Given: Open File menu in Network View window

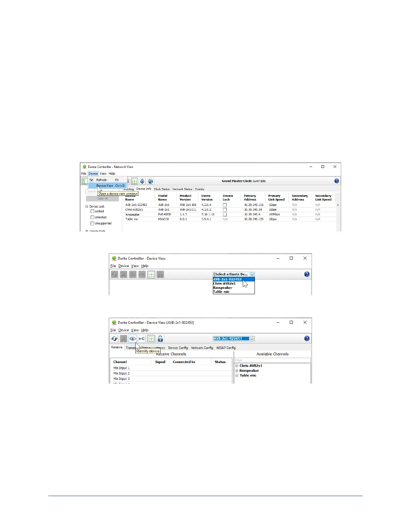Looking at the screenshot, I should pyautogui.click(x=84, y=174).
